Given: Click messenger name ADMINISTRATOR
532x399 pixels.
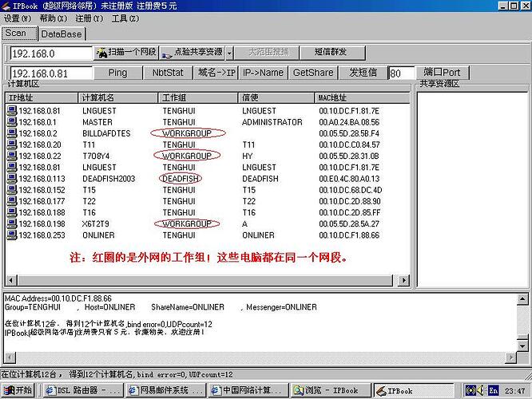Looking at the screenshot, I should (272, 122).
